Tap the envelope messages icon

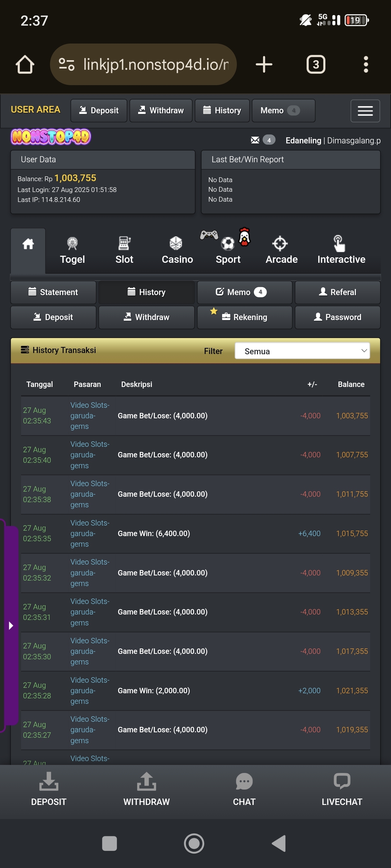pyautogui.click(x=255, y=140)
